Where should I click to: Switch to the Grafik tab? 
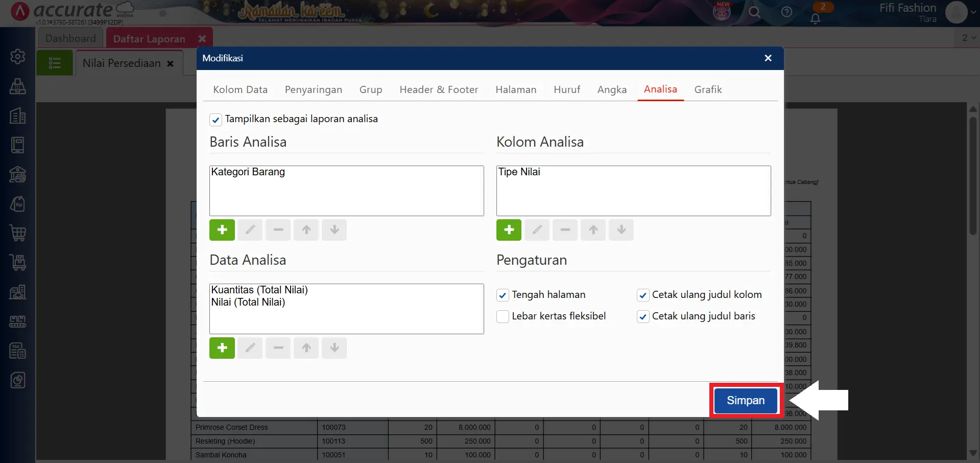click(708, 89)
